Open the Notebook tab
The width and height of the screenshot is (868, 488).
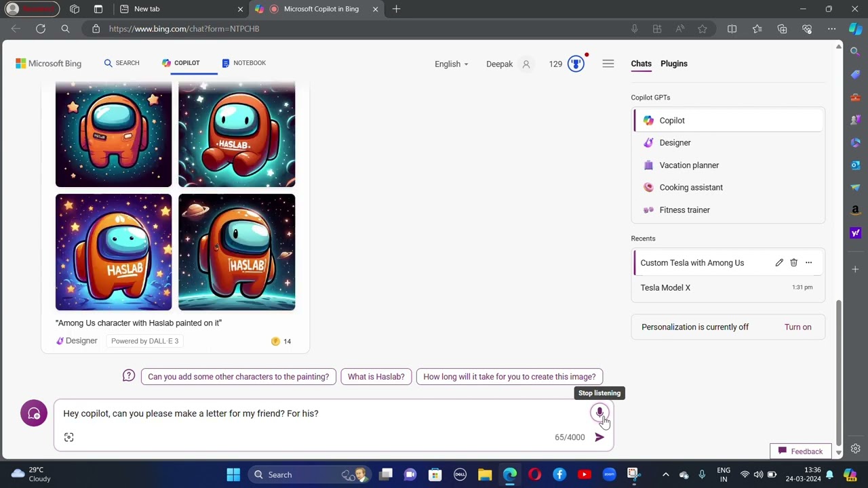243,63
